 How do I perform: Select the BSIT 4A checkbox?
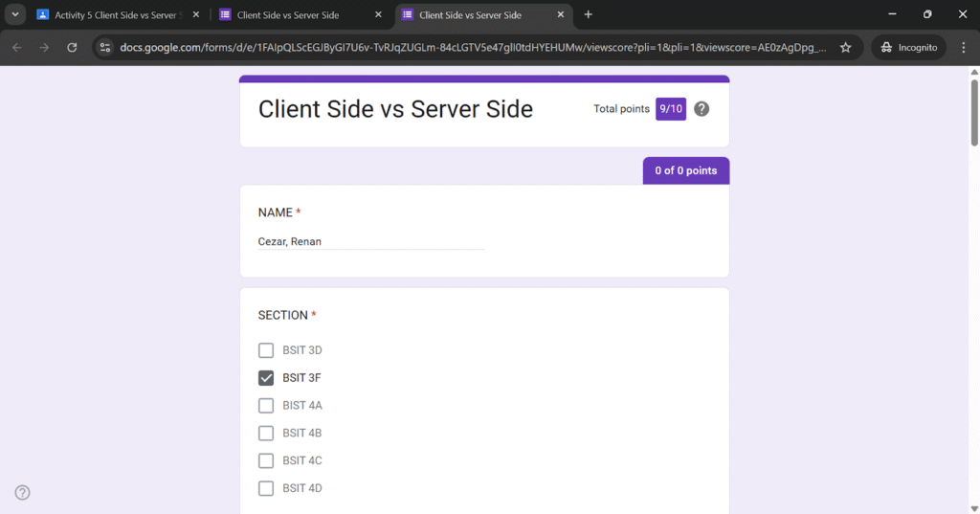point(266,406)
